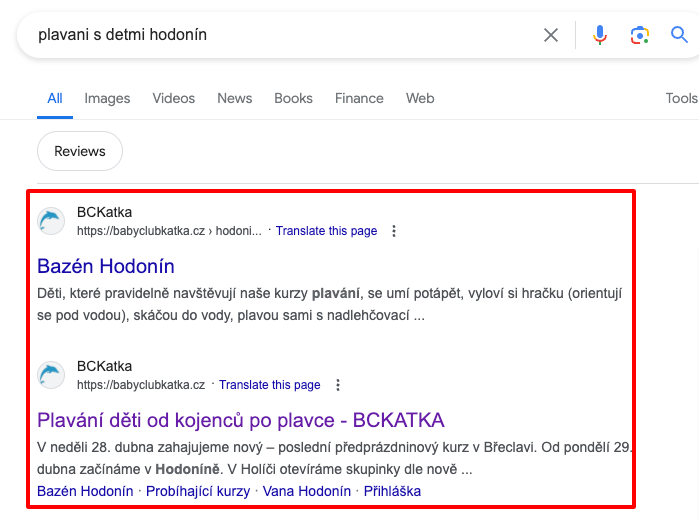The height and width of the screenshot is (524, 699).
Task: Click Translate this page on the first result
Action: point(326,231)
